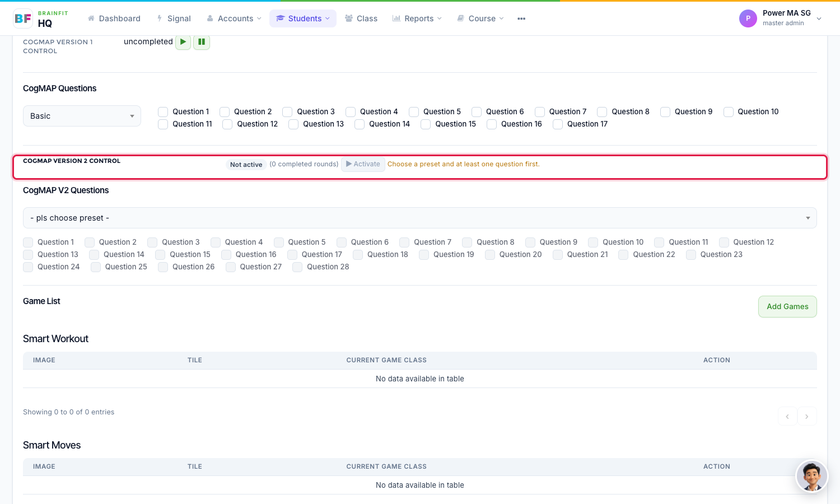Viewport: 840px width, 504px height.
Task: Check CogMAP V2 Question 20
Action: pos(490,255)
